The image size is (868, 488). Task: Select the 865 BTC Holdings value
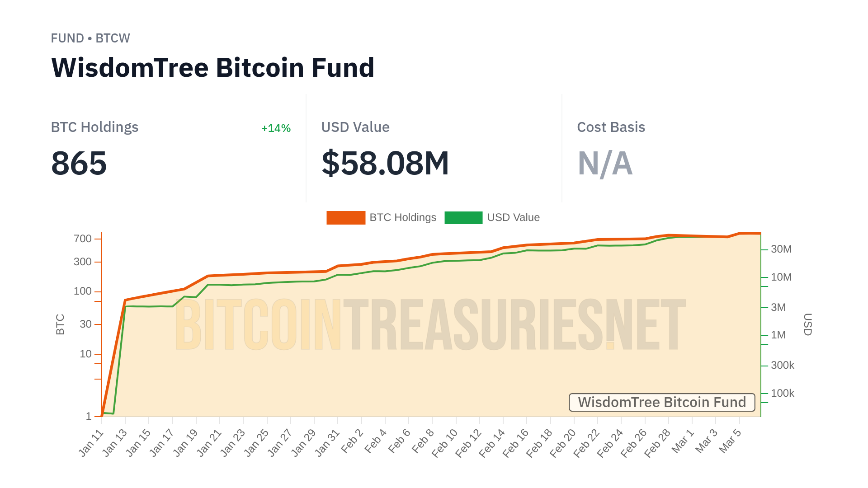click(x=79, y=163)
